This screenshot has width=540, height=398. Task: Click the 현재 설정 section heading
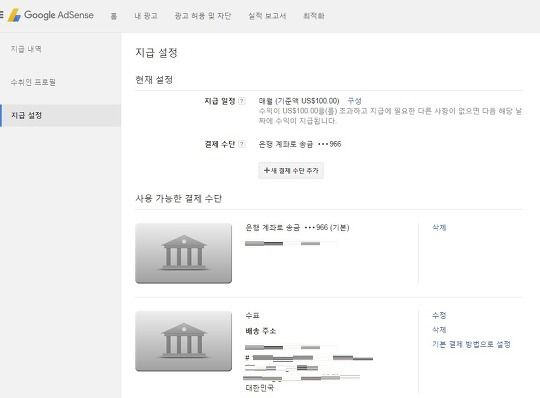154,80
